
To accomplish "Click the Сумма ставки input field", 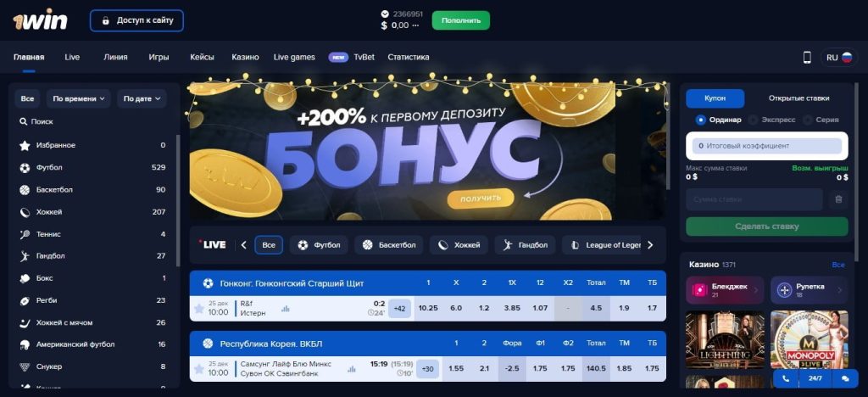I will click(754, 199).
